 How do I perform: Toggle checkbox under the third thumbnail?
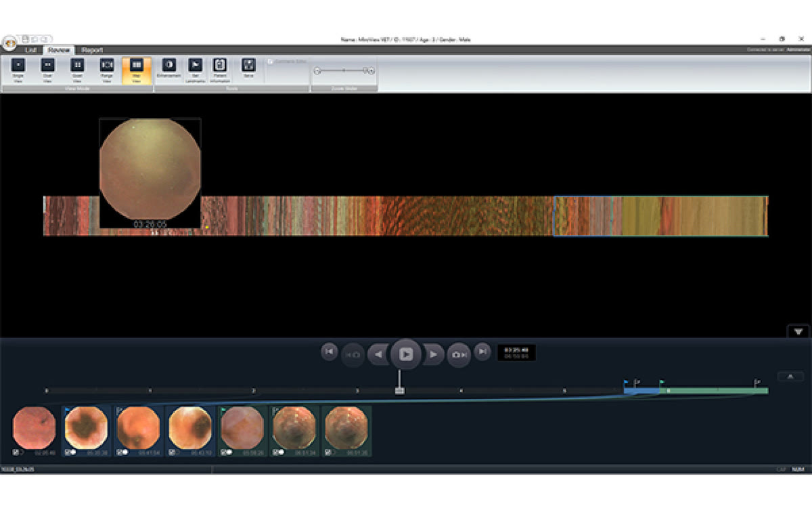click(x=120, y=452)
